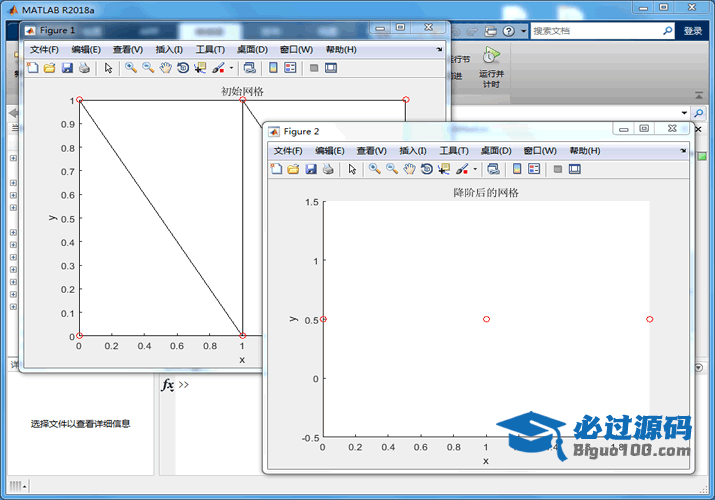Open 帮助(H) menu in Figure 1
This screenshot has width=715, height=500.
341,50
